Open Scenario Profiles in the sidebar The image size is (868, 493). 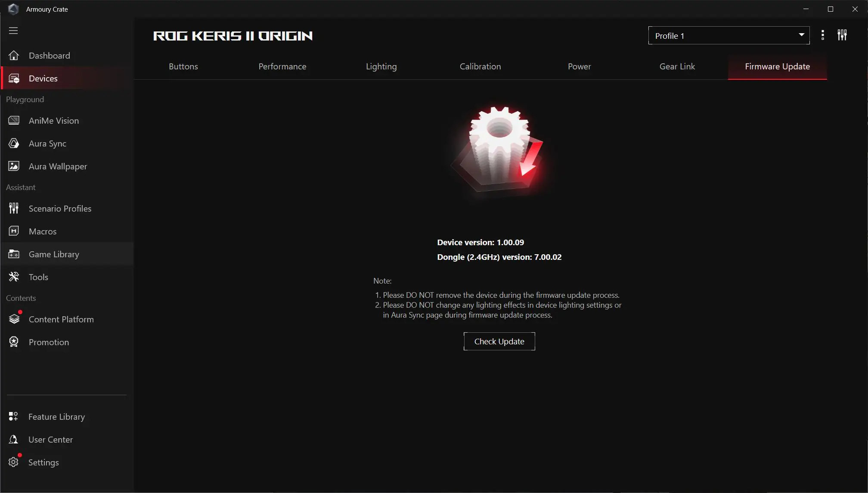click(60, 208)
